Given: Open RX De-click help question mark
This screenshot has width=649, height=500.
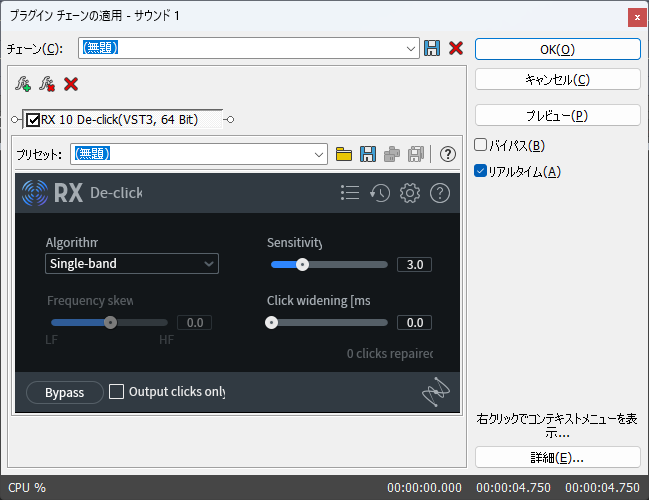Looking at the screenshot, I should coord(440,193).
